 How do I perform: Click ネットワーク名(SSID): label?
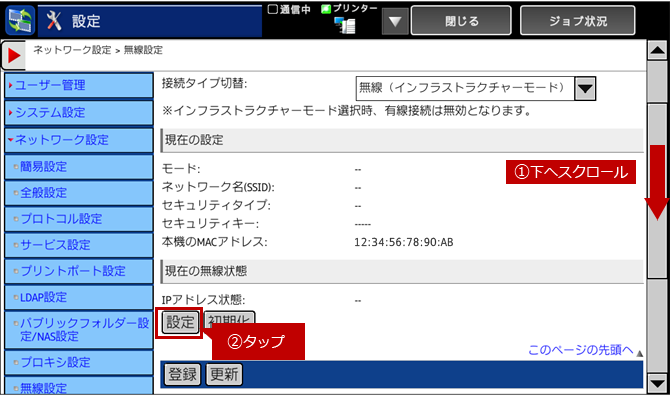(x=218, y=187)
